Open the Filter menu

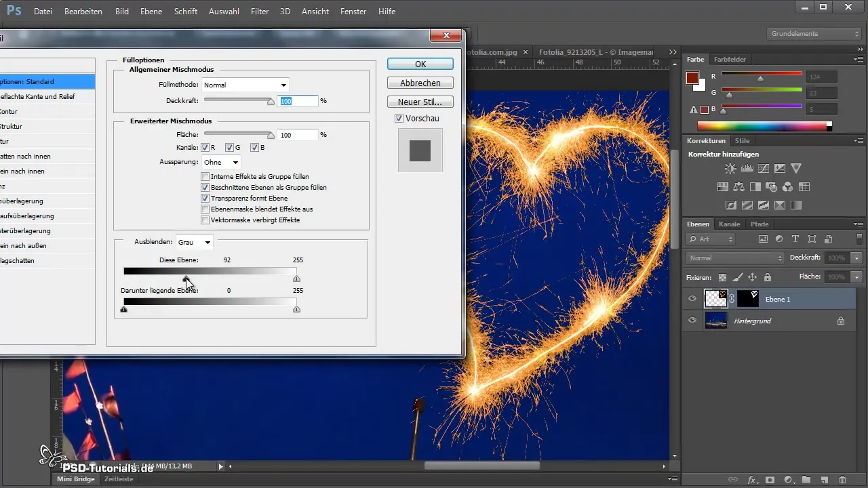point(260,12)
